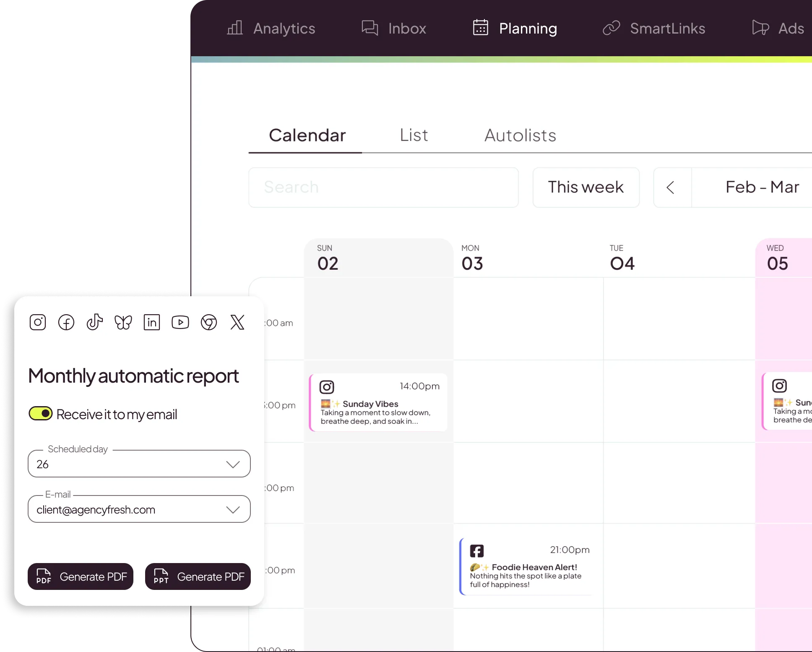This screenshot has width=812, height=652.
Task: Toggle Receive it to my email switch
Action: tap(40, 413)
